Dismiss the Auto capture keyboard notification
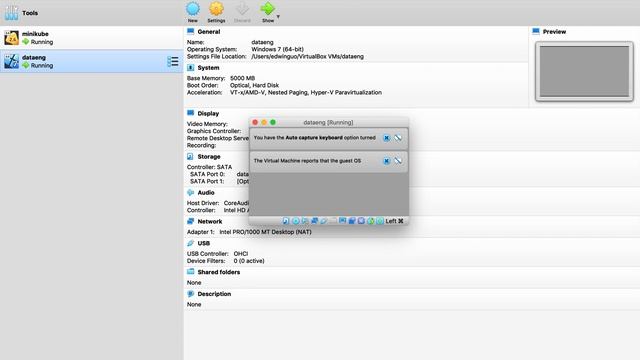 pyautogui.click(x=386, y=138)
